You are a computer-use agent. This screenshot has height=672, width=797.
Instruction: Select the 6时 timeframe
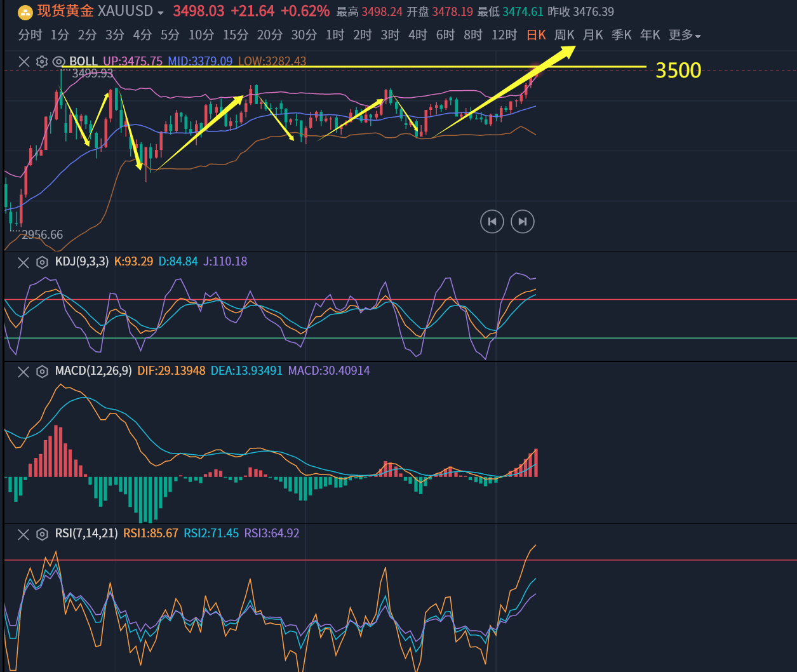[446, 35]
